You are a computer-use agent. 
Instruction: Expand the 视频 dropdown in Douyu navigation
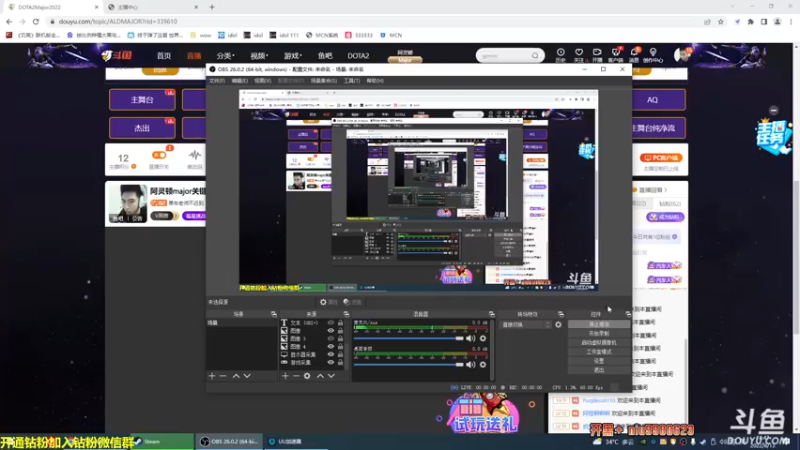tap(259, 56)
